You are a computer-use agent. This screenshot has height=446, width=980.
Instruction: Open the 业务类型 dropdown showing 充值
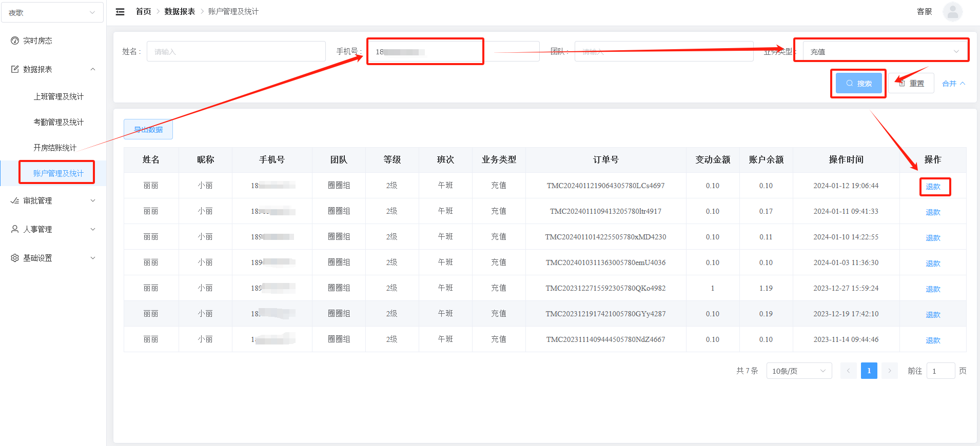tap(885, 51)
